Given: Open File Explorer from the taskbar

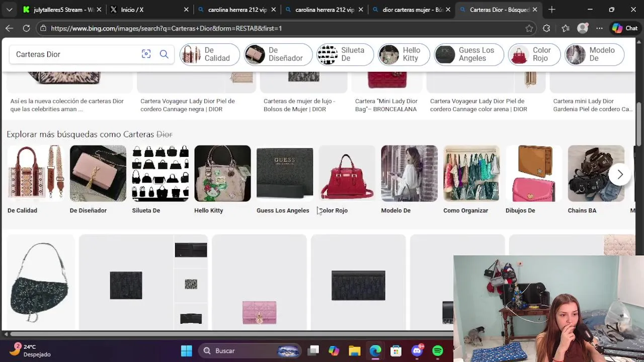Looking at the screenshot, I should pyautogui.click(x=355, y=351).
